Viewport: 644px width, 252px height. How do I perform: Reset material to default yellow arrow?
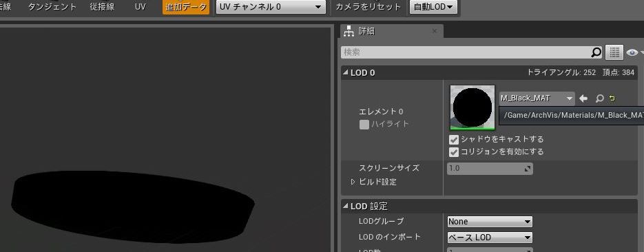[612, 98]
